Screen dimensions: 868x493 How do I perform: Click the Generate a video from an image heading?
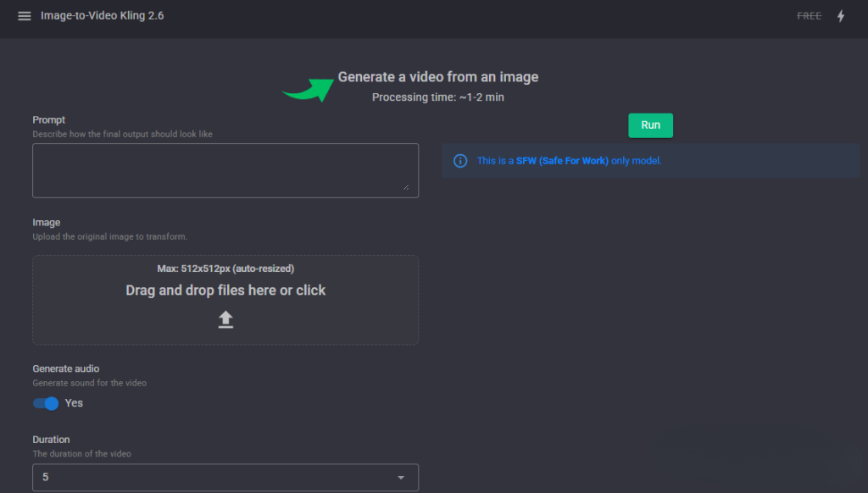[437, 77]
